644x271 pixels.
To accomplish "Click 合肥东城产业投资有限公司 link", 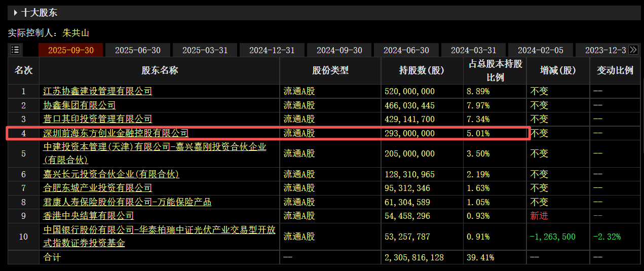I will [x=97, y=188].
